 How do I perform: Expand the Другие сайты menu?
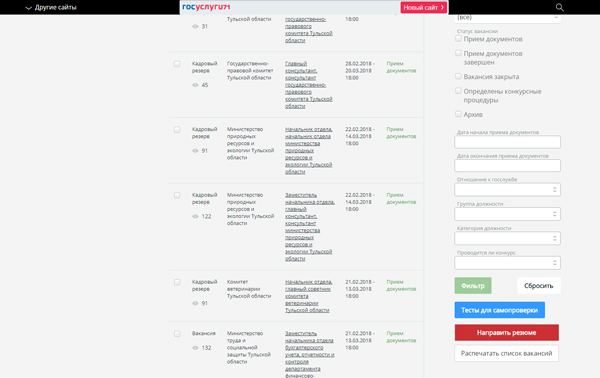[51, 7]
